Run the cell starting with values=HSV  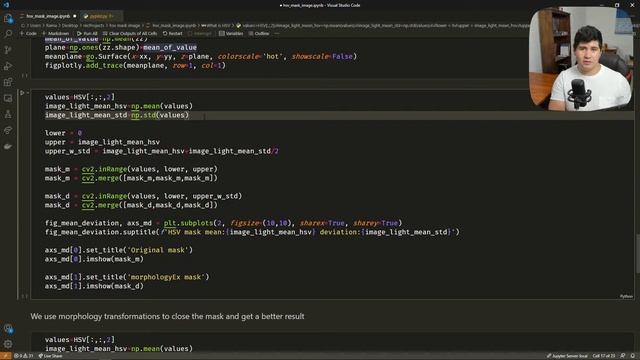click(x=22, y=93)
